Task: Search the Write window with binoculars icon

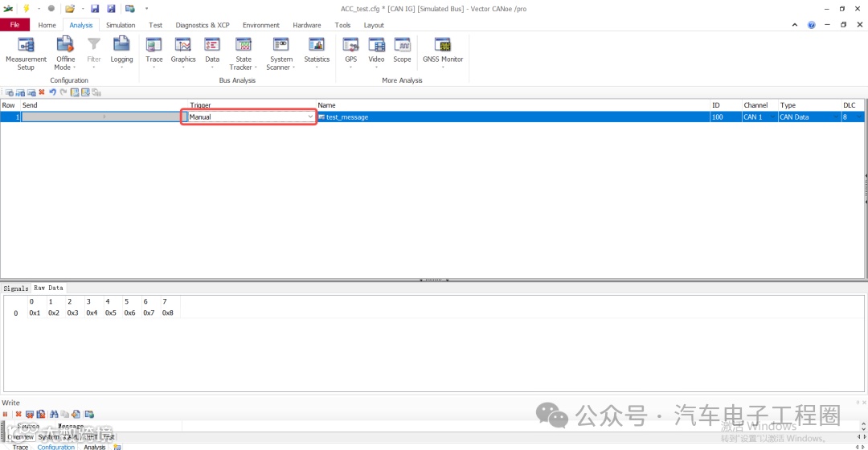Action: click(54, 414)
